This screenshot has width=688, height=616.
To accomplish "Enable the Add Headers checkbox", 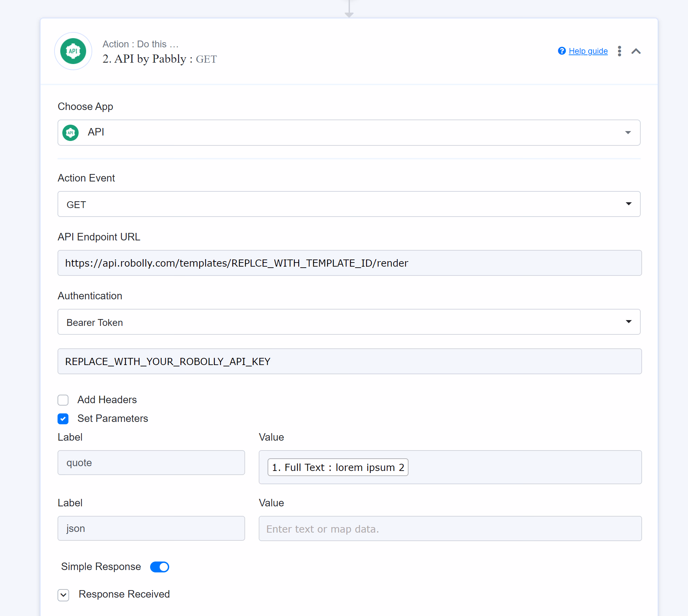I will [63, 400].
